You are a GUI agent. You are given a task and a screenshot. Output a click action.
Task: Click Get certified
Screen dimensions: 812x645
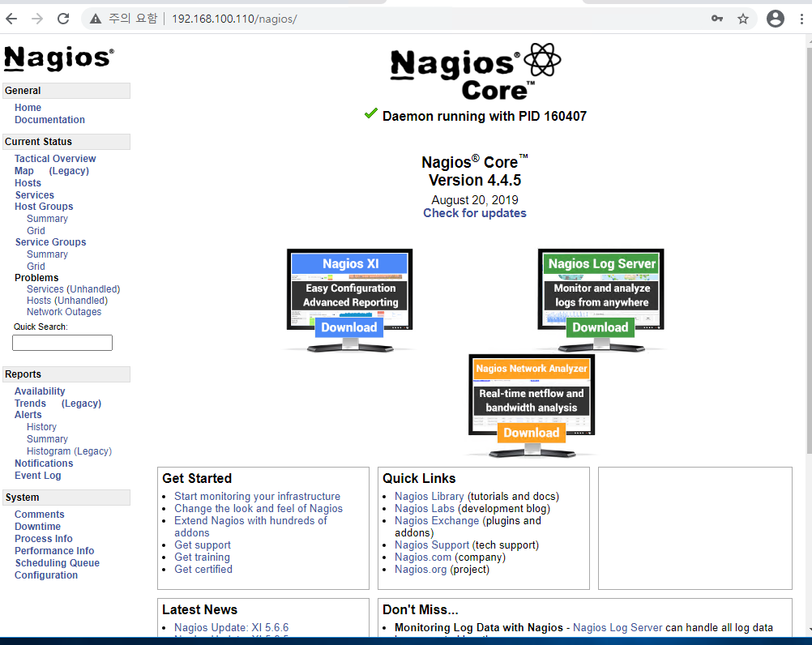pyautogui.click(x=203, y=570)
